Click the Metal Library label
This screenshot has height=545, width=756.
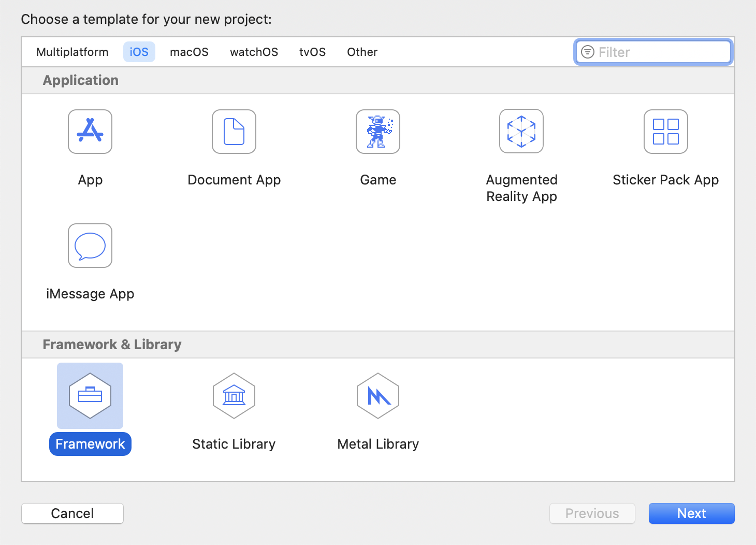coord(378,444)
